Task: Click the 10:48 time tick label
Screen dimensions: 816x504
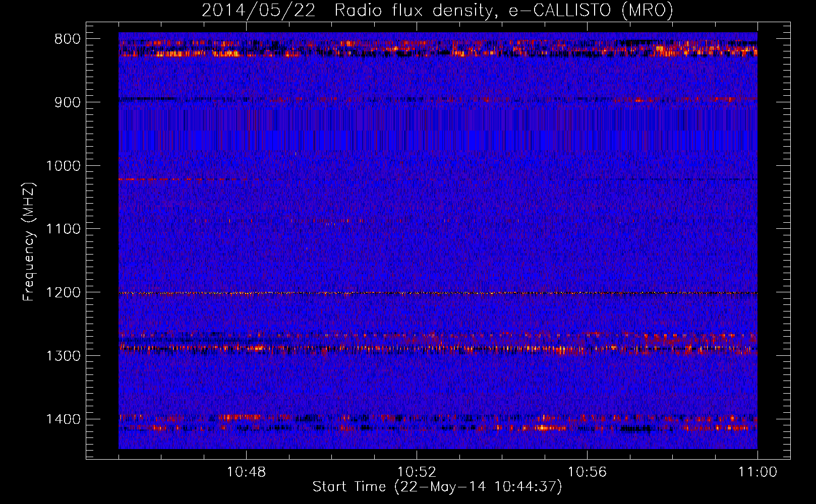Action: [x=246, y=472]
